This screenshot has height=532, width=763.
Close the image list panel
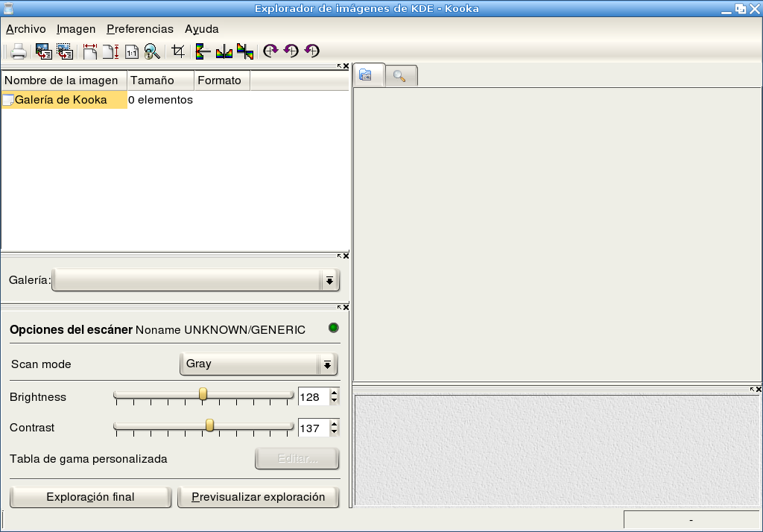click(346, 66)
